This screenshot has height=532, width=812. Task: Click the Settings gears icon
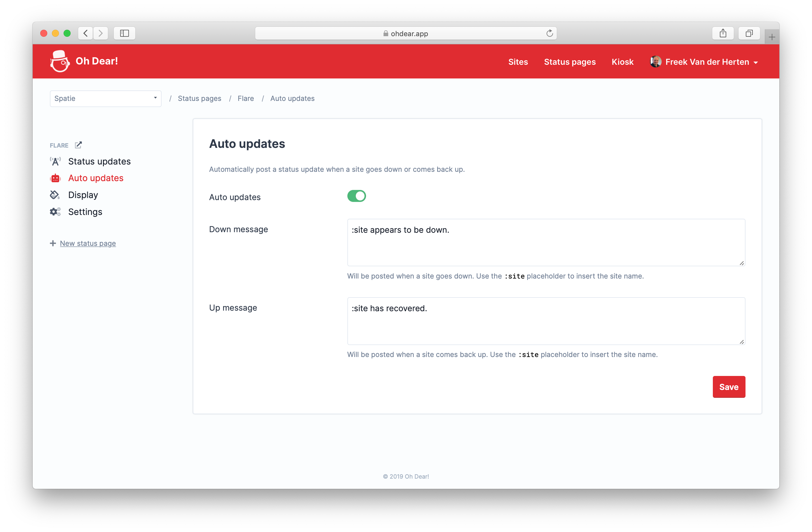55,211
